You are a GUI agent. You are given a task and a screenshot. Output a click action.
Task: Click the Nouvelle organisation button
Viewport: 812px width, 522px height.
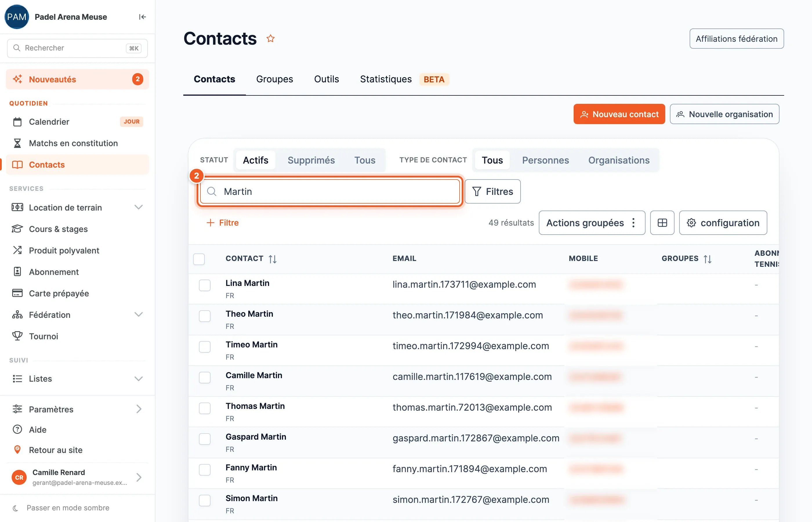click(x=724, y=114)
